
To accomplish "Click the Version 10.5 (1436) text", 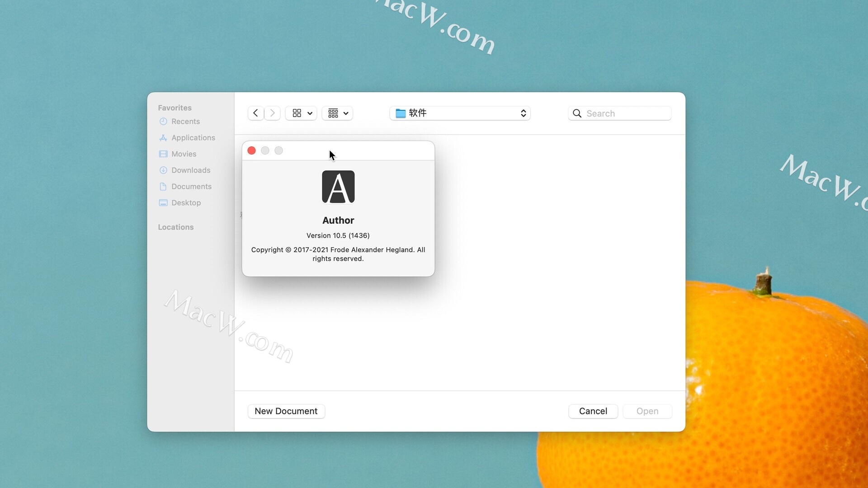I will coord(338,235).
